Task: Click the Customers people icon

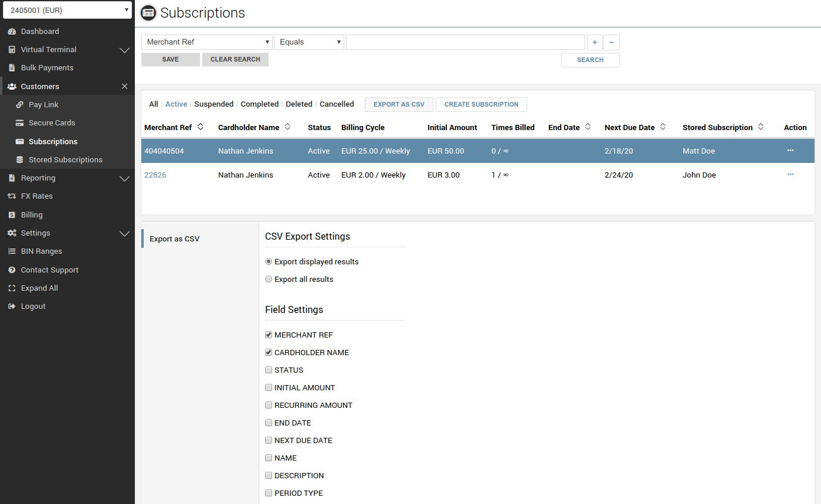Action: (12, 86)
